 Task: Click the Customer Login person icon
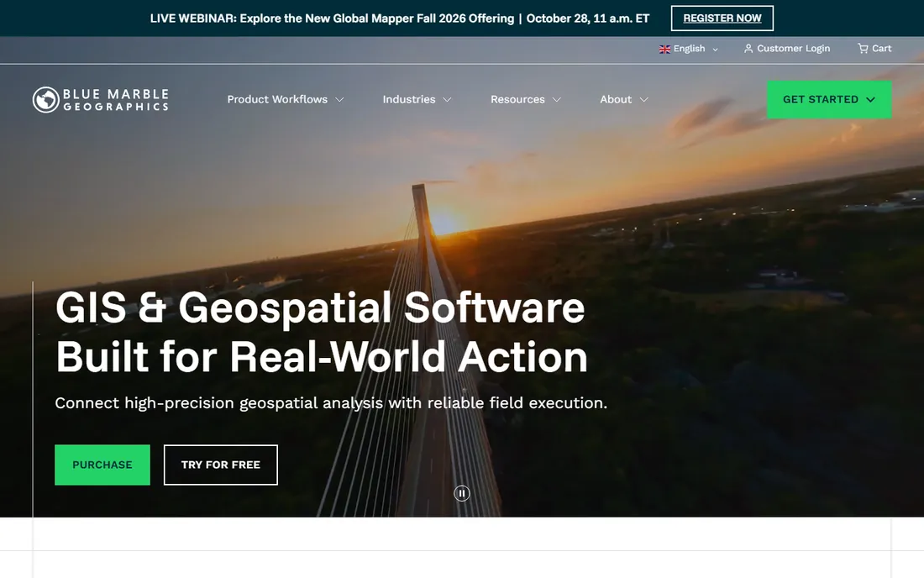748,49
